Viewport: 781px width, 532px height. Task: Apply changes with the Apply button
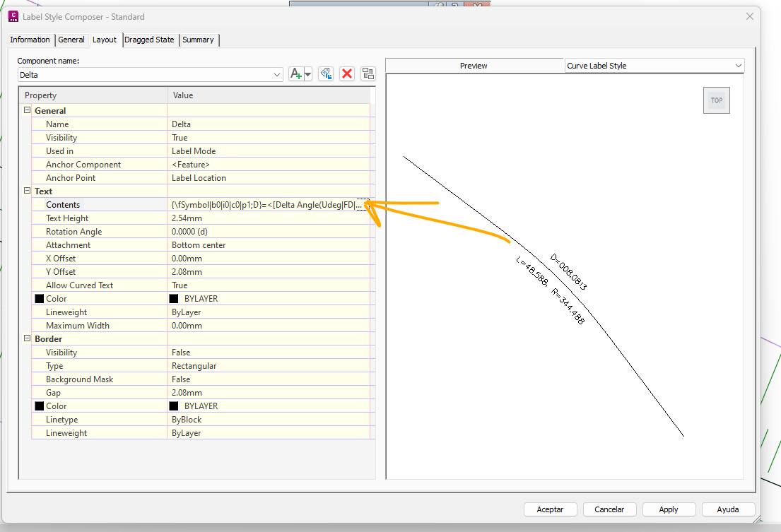coord(668,509)
